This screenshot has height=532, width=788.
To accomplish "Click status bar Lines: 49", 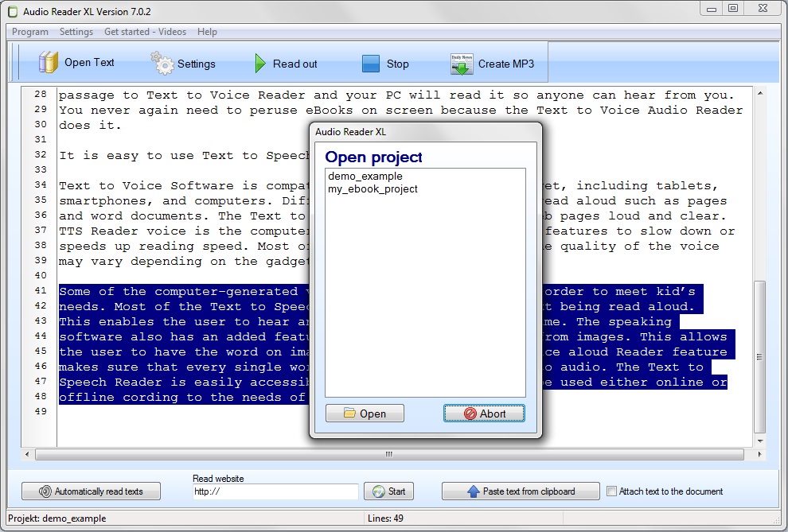I will (x=385, y=518).
